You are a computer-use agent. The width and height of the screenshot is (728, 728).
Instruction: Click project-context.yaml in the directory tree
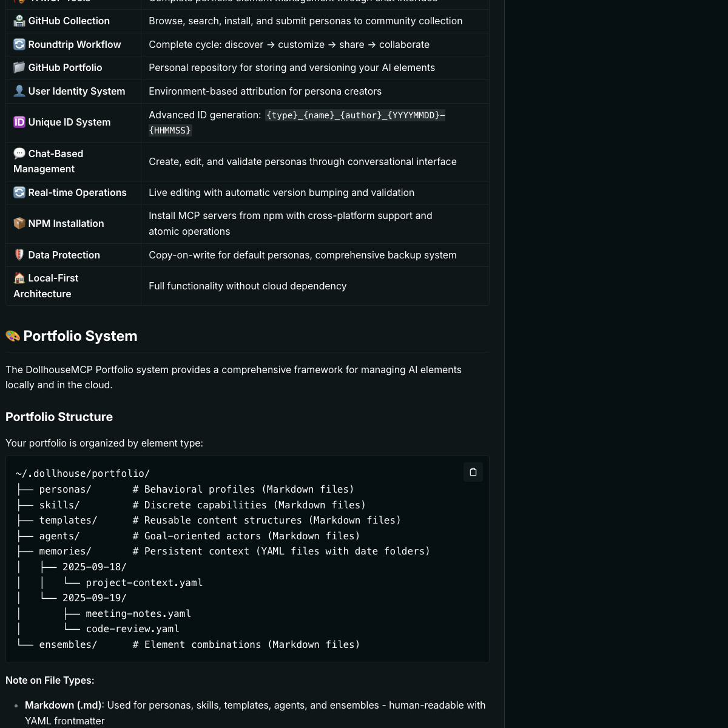(144, 582)
